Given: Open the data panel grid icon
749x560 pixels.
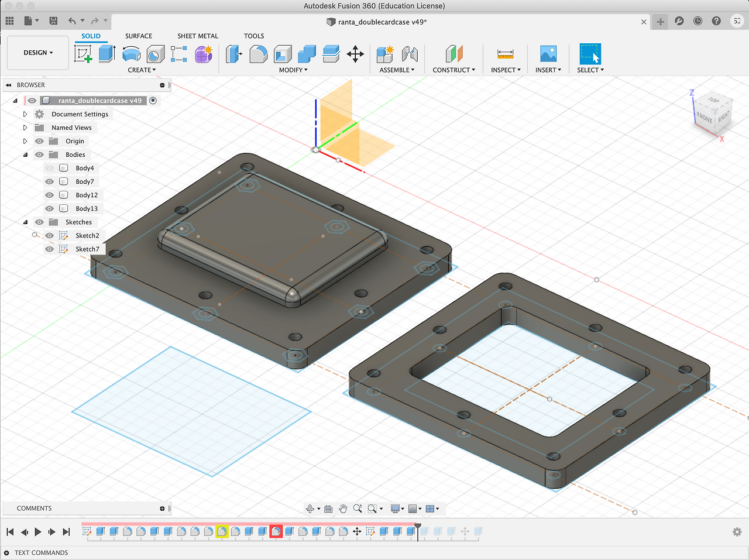Looking at the screenshot, I should (x=9, y=20).
